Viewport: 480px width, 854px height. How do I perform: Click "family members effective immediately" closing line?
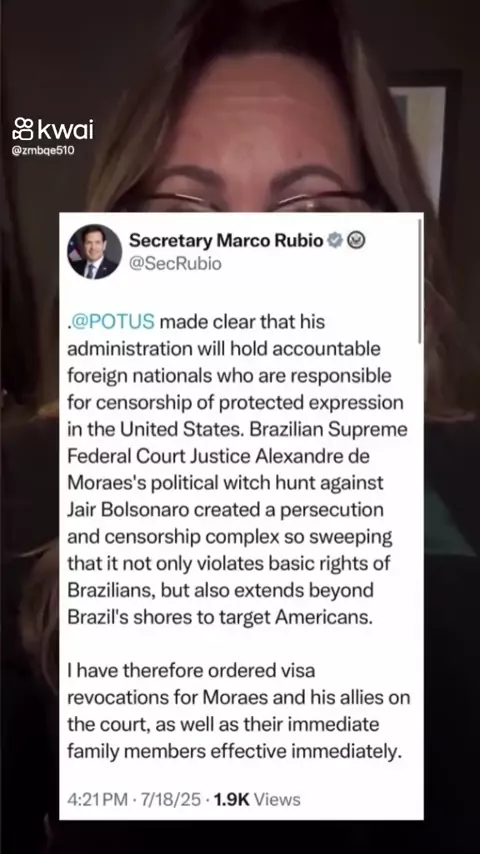(234, 752)
